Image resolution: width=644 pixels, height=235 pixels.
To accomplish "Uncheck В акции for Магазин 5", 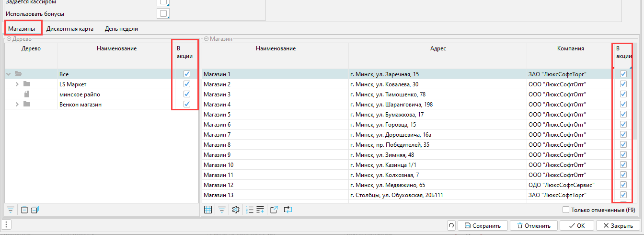I will click(x=623, y=115).
